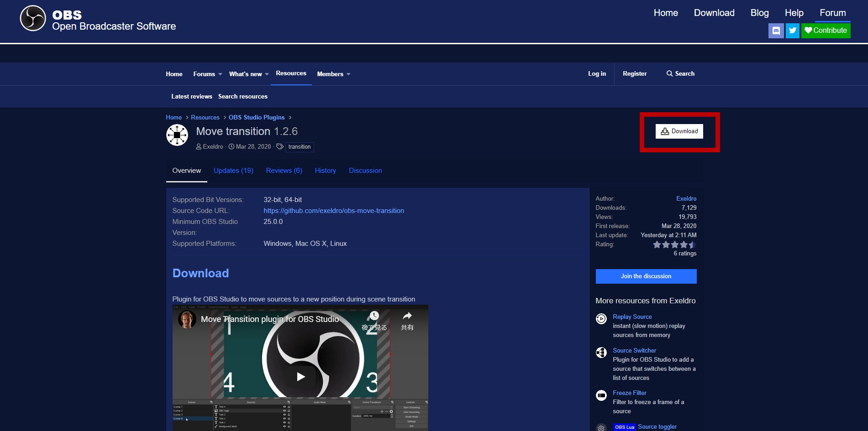
Task: Click Register
Action: coord(635,73)
